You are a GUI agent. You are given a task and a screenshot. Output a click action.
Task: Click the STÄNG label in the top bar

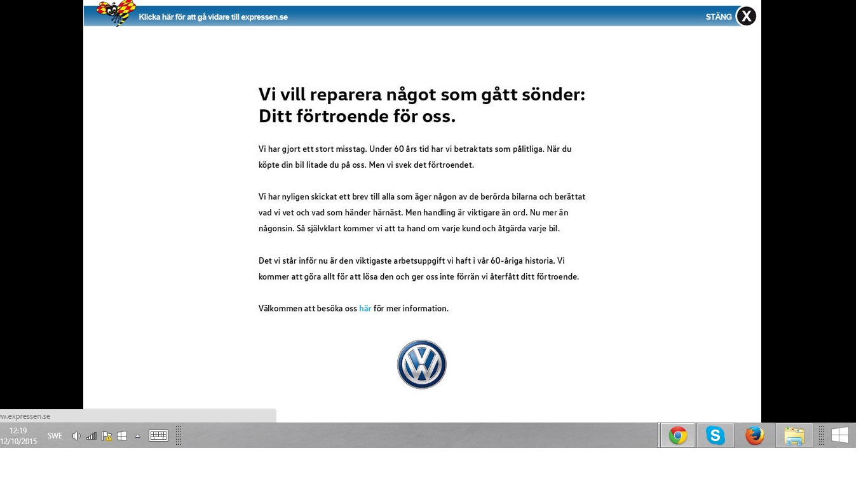pos(719,17)
